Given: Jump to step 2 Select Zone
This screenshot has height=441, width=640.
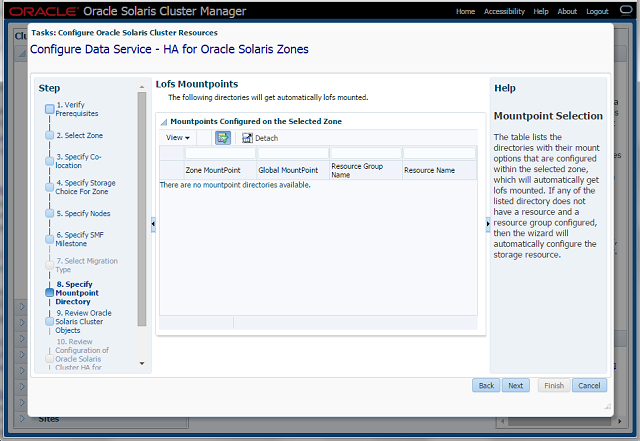Looking at the screenshot, I should click(x=79, y=135).
